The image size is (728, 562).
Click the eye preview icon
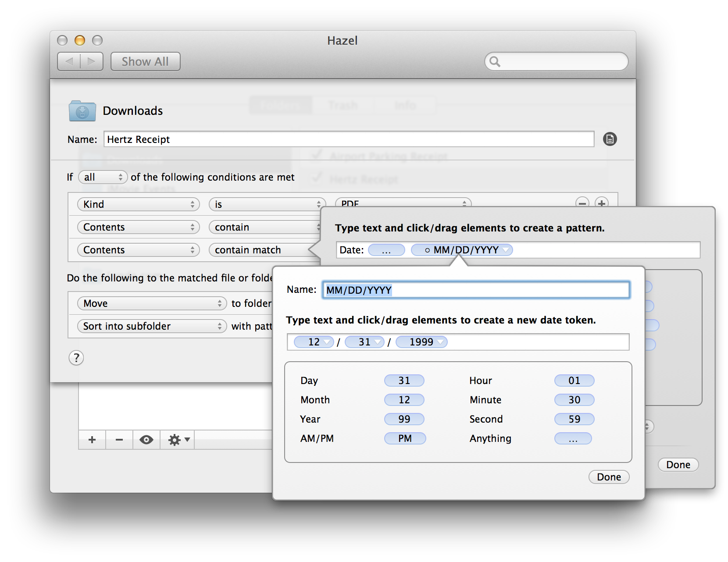146,440
